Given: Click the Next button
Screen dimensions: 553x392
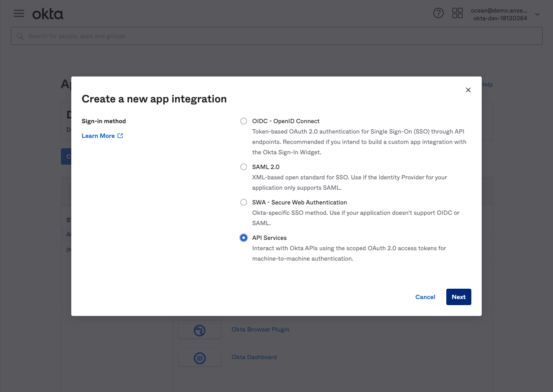Looking at the screenshot, I should coord(458,297).
